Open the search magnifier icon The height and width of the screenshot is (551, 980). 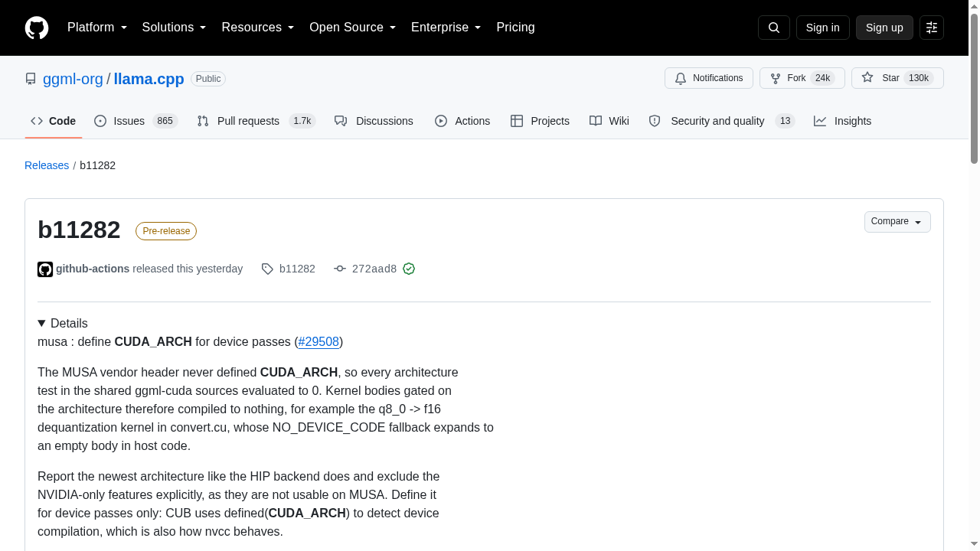click(x=773, y=28)
